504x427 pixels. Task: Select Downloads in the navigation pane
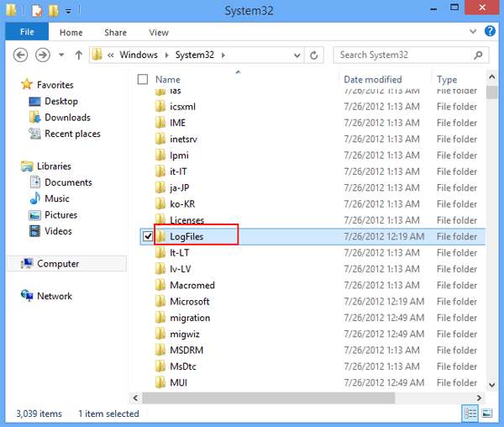tap(67, 118)
